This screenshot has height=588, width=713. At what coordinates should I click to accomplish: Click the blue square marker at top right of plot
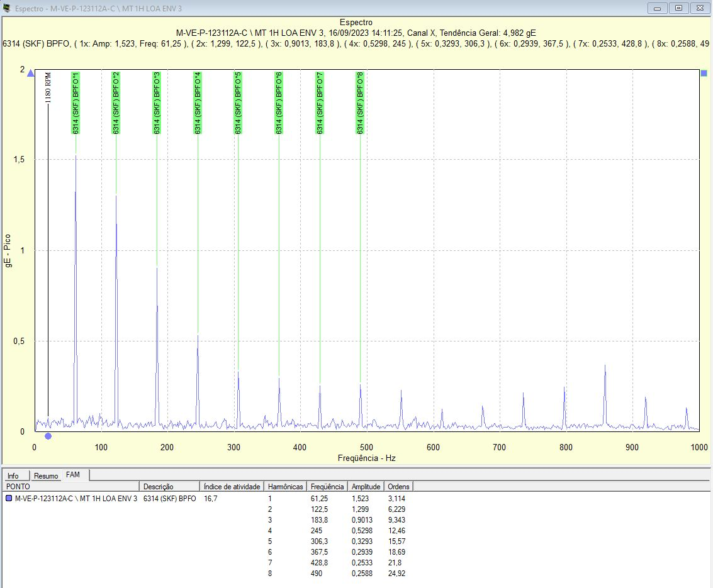704,73
